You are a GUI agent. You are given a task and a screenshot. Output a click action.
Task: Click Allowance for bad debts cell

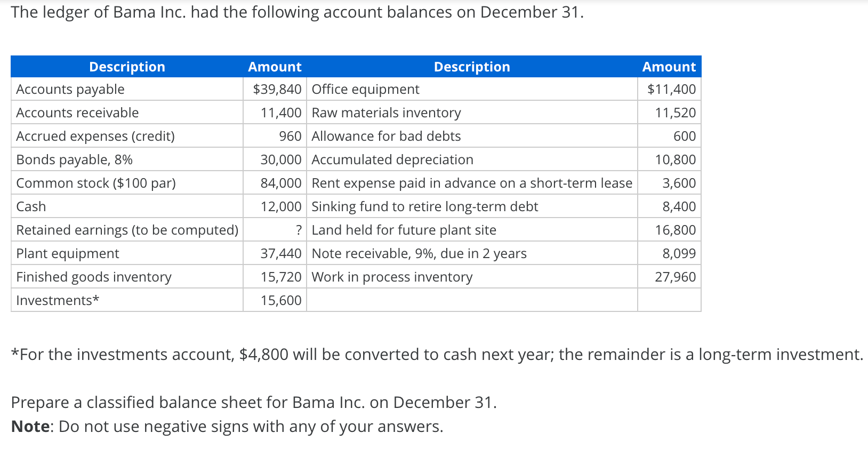coord(387,136)
